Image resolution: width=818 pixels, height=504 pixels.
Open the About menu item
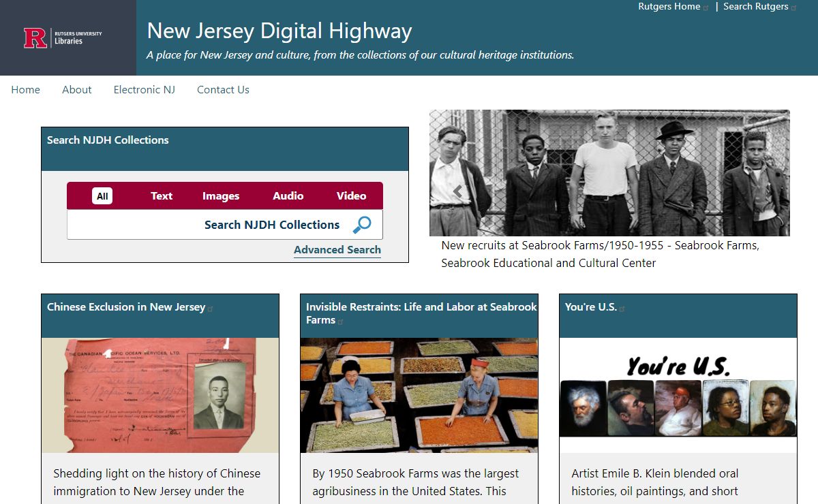pyautogui.click(x=77, y=90)
